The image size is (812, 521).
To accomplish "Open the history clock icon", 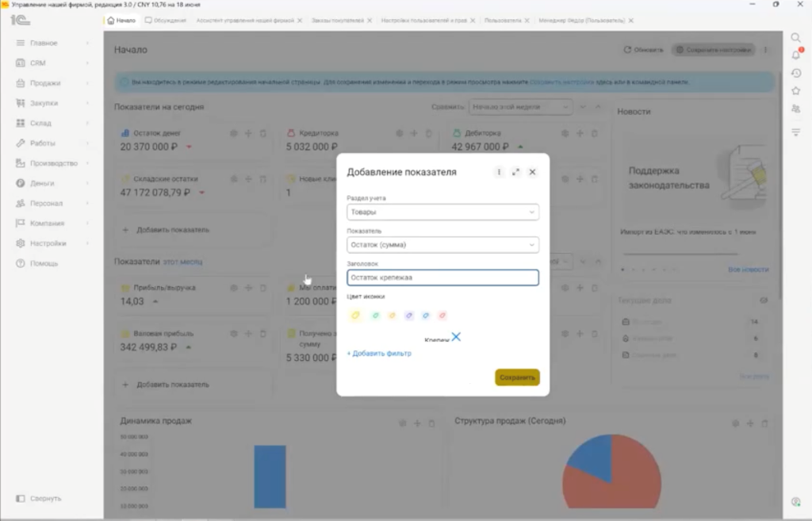I will (x=796, y=74).
